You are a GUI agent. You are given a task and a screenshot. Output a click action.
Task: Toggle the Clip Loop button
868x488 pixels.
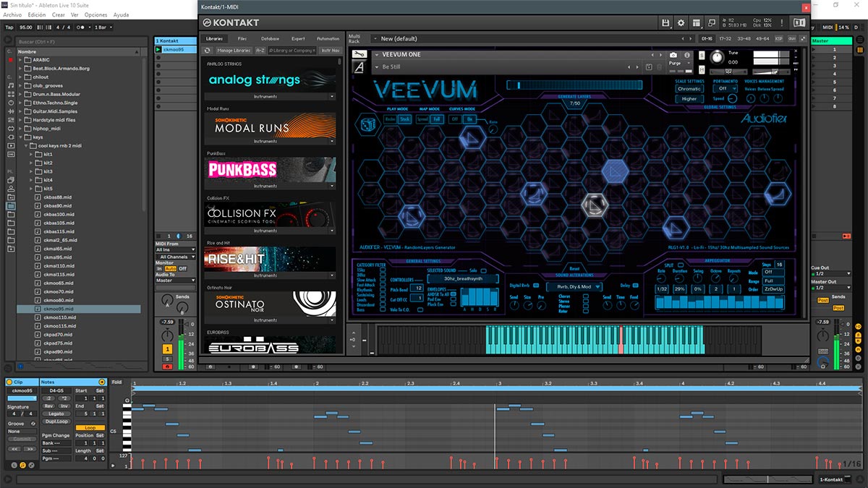click(90, 427)
